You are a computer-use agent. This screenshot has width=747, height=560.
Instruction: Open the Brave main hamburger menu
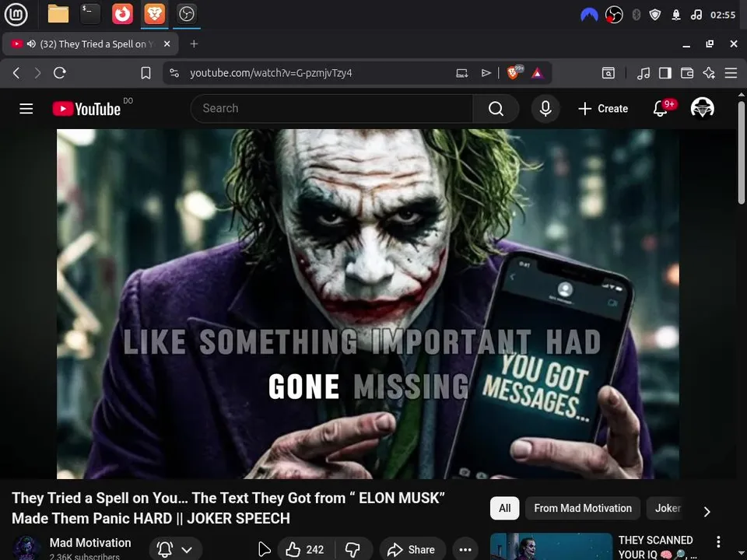(x=731, y=73)
